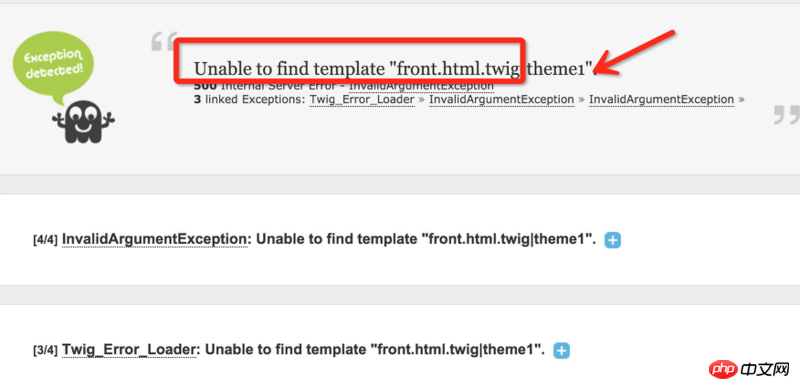Click the [3/4] counter label
The height and width of the screenshot is (389, 800).
tap(45, 350)
